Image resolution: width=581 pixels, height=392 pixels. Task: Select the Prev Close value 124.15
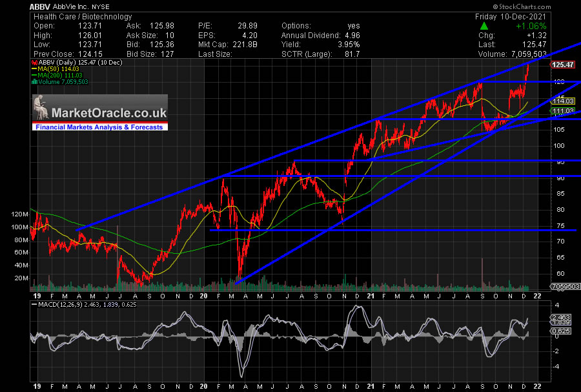coord(90,54)
